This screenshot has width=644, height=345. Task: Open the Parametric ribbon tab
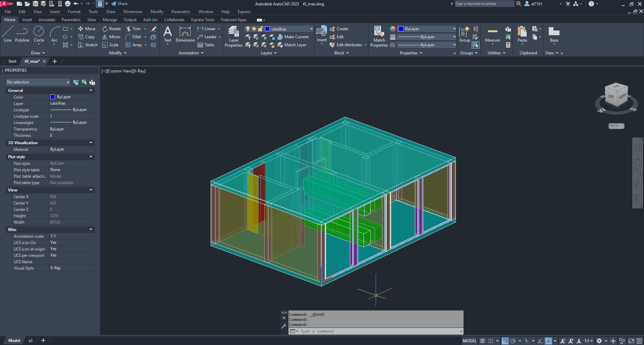(x=71, y=20)
